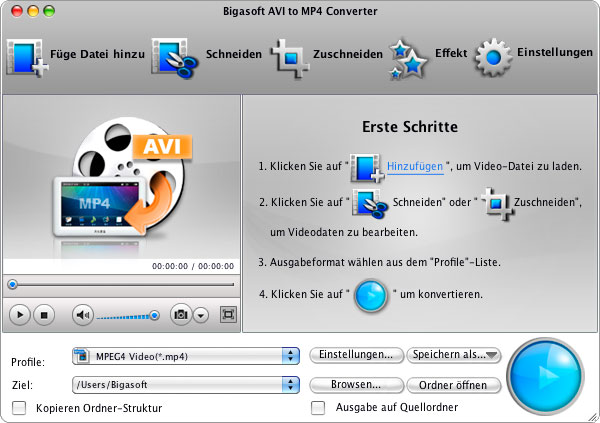The image size is (600, 423).
Task: Click the Browsen... button
Action: 356,385
